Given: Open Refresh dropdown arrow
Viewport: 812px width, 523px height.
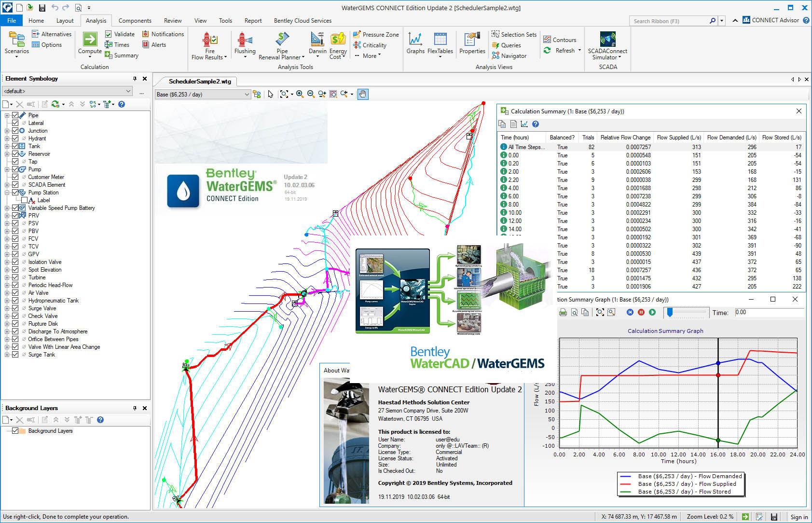Looking at the screenshot, I should [x=579, y=50].
